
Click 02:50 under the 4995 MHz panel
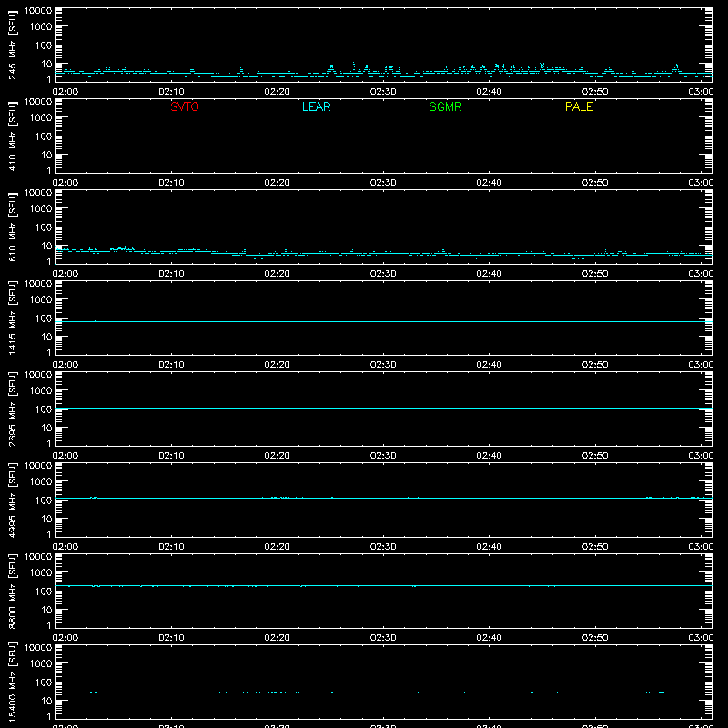click(595, 547)
